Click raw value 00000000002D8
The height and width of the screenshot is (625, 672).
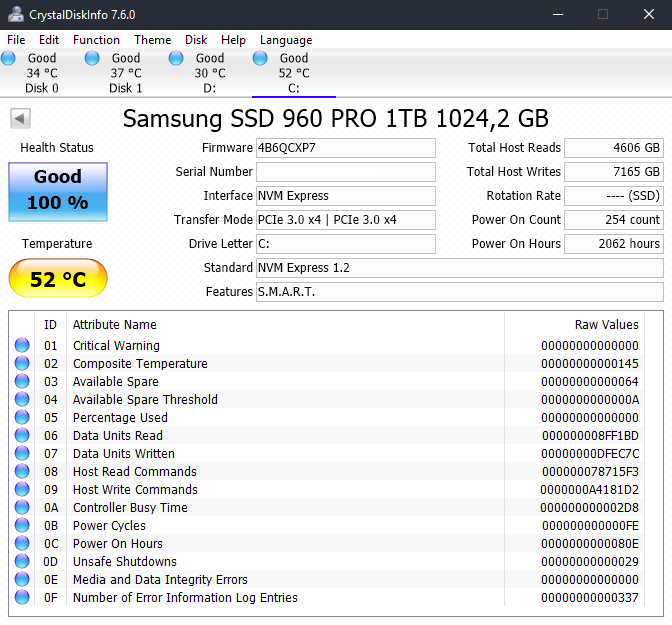(589, 508)
